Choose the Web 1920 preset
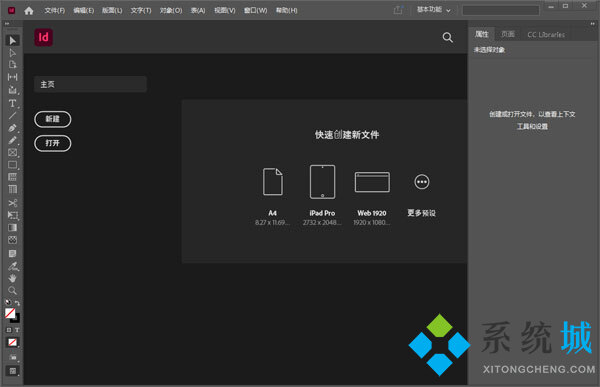Screen dimensions: 600x387 tap(372, 198)
